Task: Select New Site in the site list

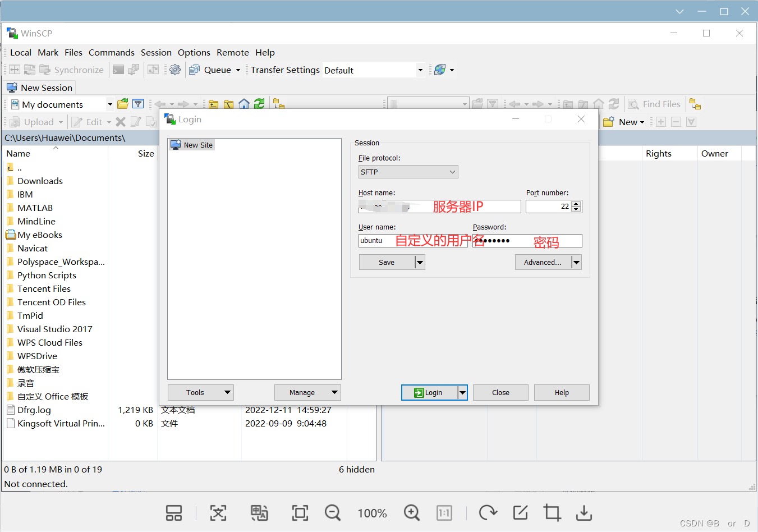Action: (x=192, y=145)
